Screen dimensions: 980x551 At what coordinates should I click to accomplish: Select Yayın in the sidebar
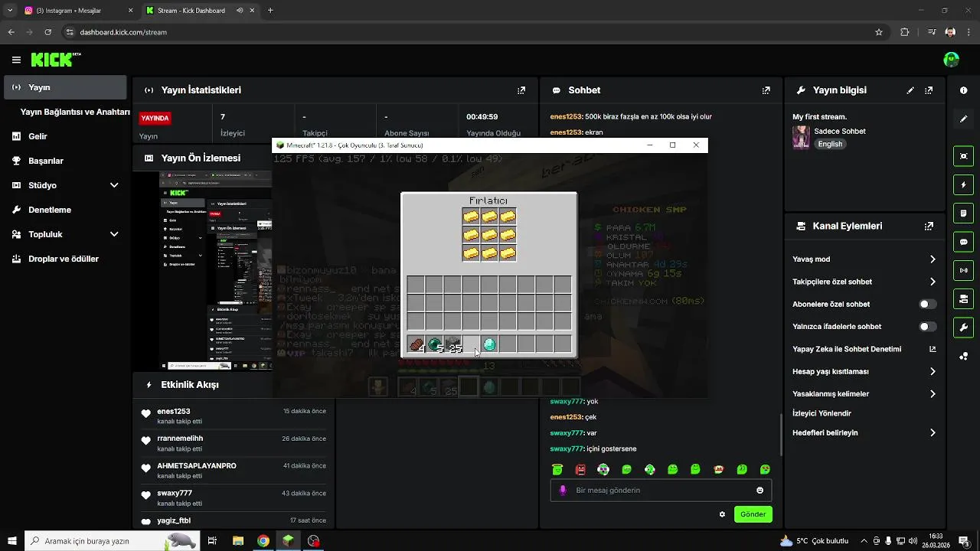point(65,87)
